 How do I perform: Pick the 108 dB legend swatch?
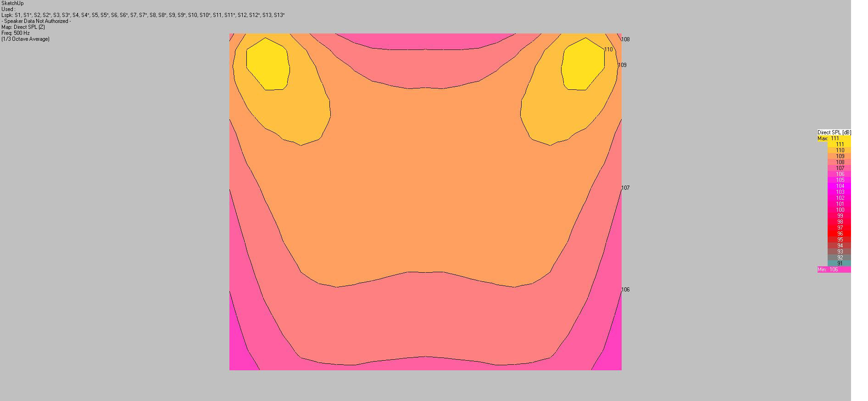(839, 162)
